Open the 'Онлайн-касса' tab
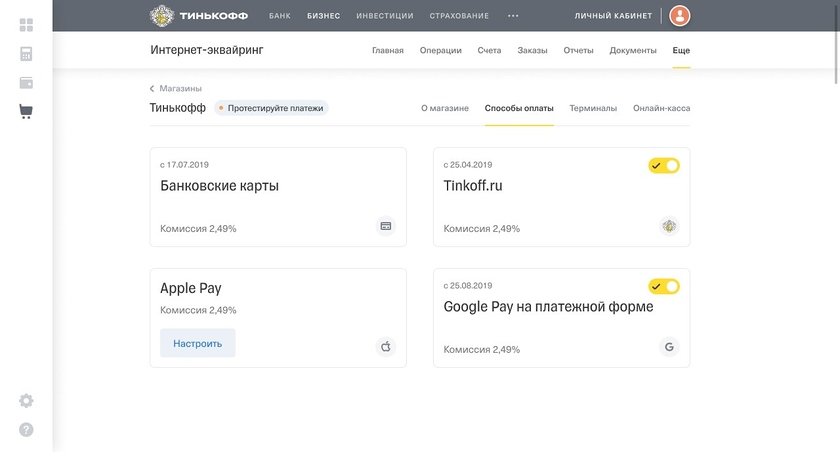The height and width of the screenshot is (452, 840). 661,108
